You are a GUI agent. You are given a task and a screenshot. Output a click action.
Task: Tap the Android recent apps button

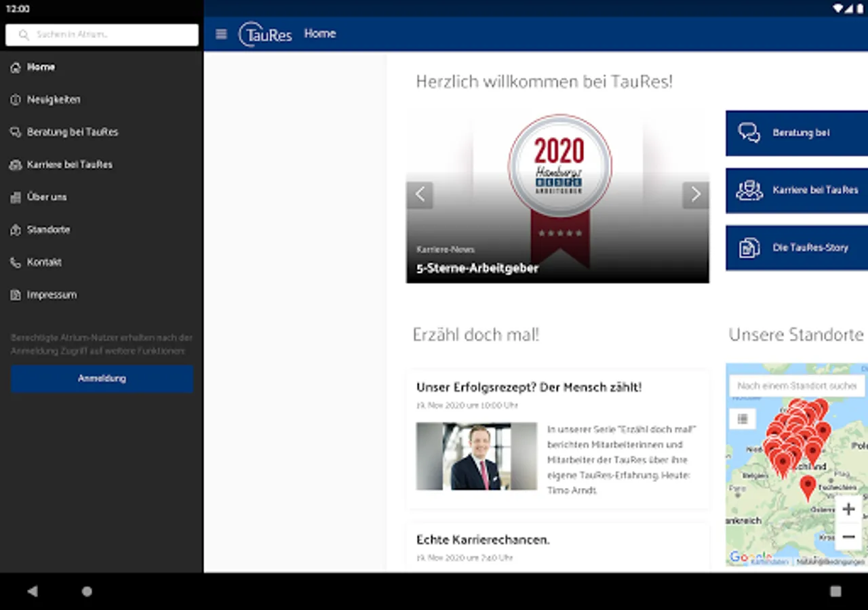[835, 591]
